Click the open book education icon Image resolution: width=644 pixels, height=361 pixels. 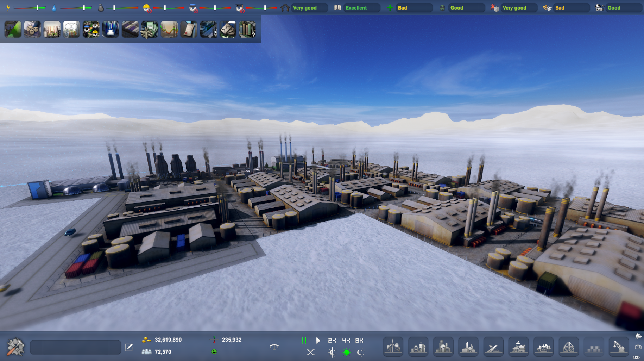(337, 7)
